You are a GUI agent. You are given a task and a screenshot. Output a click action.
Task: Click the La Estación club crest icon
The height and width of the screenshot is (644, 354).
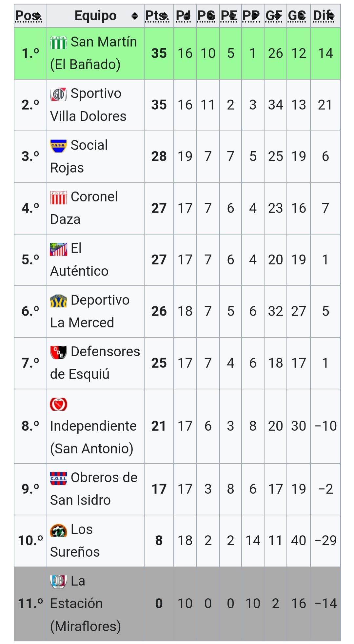(58, 581)
